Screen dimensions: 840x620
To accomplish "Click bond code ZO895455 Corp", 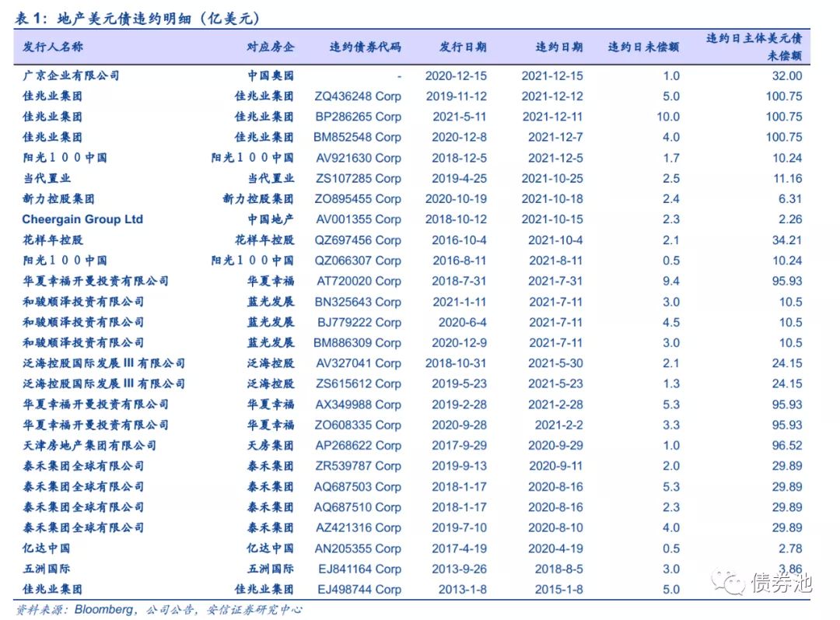I will pyautogui.click(x=358, y=199).
